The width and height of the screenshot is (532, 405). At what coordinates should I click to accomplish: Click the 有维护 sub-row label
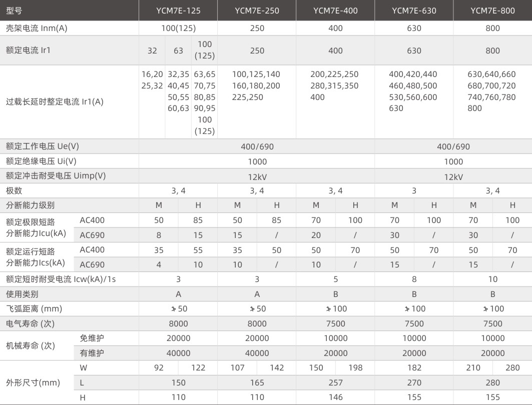coord(92,353)
